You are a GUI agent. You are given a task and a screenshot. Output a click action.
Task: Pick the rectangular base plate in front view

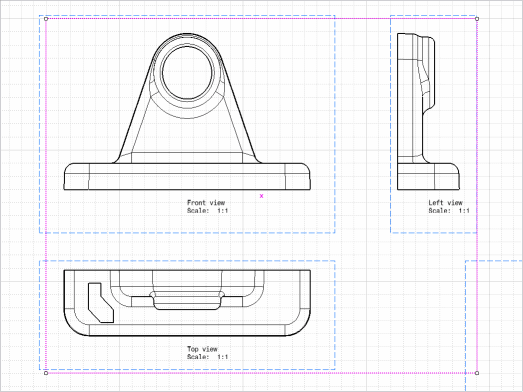(187, 176)
